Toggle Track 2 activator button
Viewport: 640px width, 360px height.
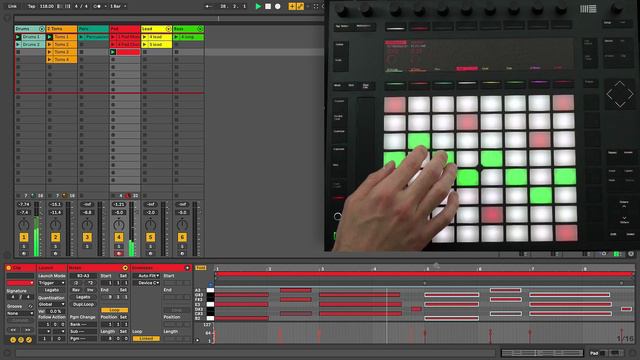pos(56,237)
